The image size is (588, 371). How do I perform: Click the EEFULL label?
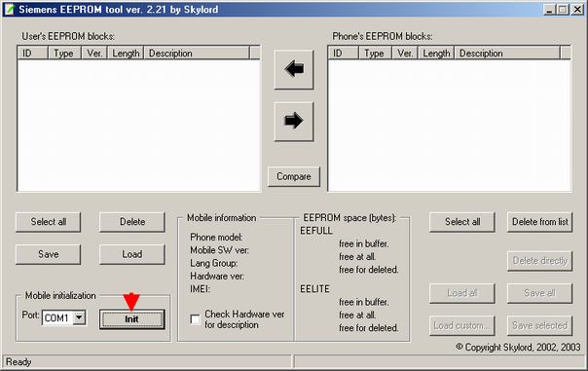pos(316,231)
